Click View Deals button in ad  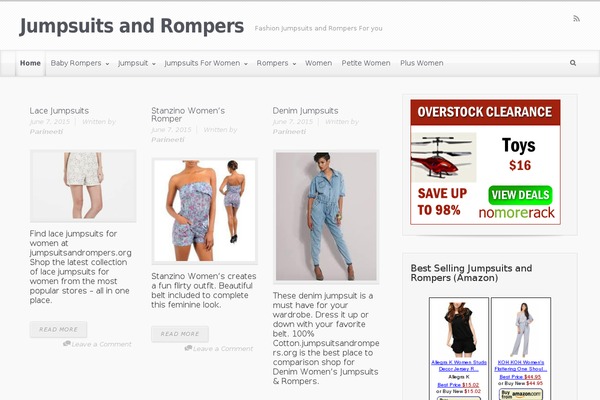click(x=520, y=195)
